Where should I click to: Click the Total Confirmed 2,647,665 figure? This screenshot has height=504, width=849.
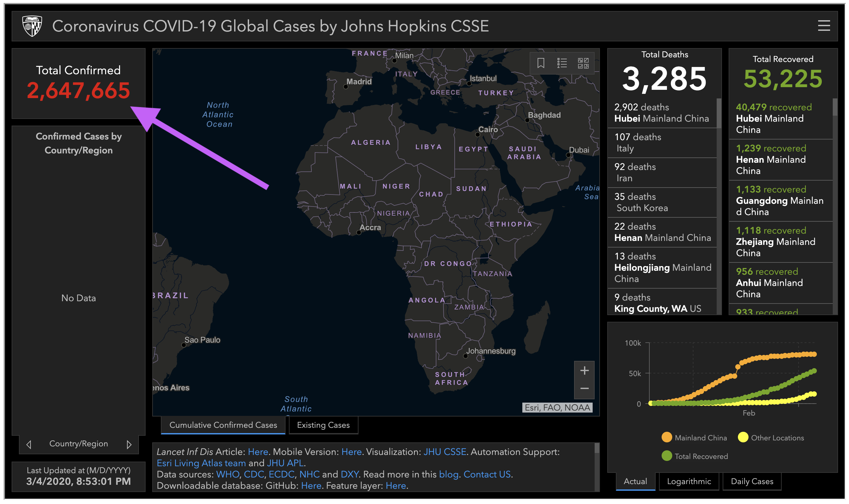[x=79, y=91]
